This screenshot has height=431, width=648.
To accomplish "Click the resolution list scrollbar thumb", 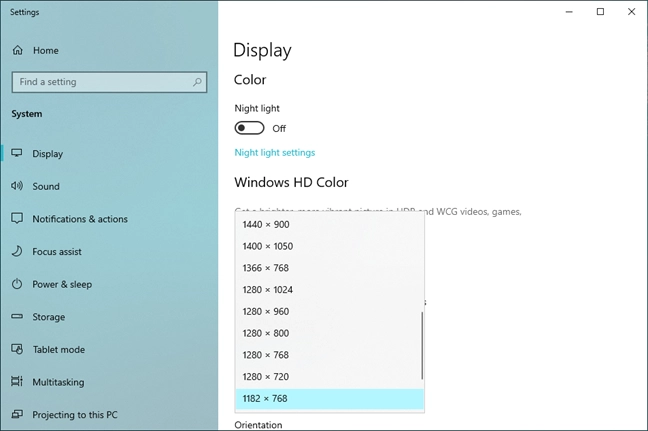I will (422, 345).
